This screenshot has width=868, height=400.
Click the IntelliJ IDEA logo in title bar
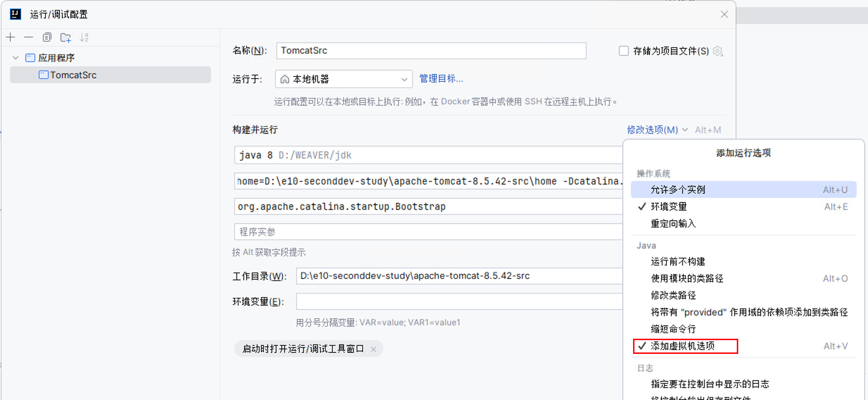click(15, 14)
